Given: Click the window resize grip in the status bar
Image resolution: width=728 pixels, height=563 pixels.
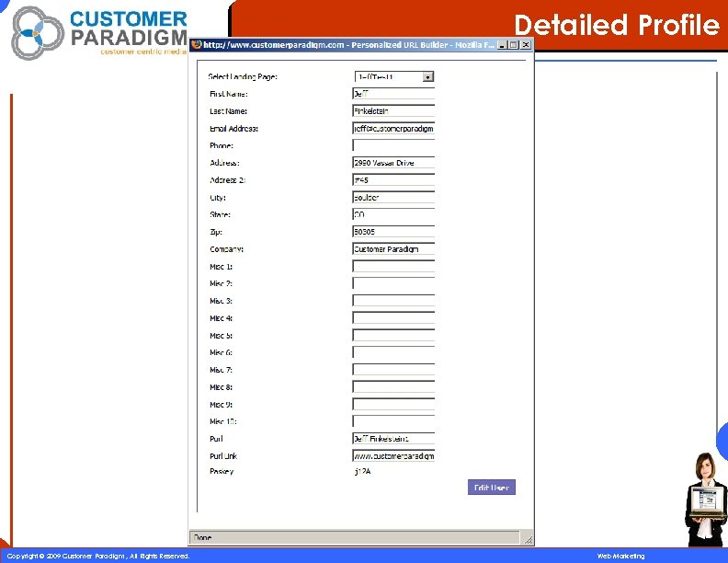Looking at the screenshot, I should 529,539.
